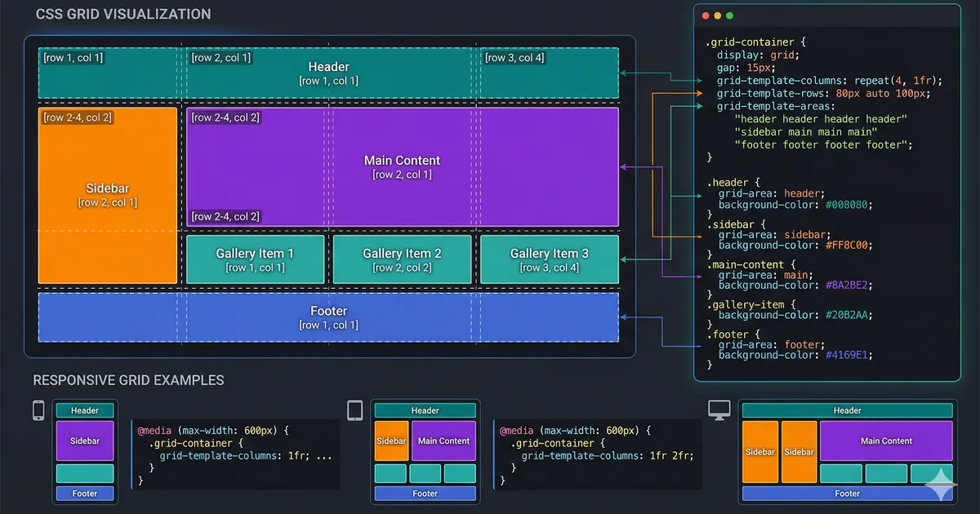This screenshot has height=514, width=980.
Task: Select Gallery Item 2
Action: (x=402, y=259)
